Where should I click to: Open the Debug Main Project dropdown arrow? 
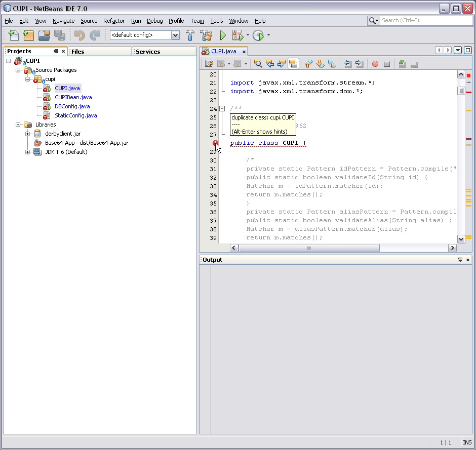pyautogui.click(x=248, y=35)
